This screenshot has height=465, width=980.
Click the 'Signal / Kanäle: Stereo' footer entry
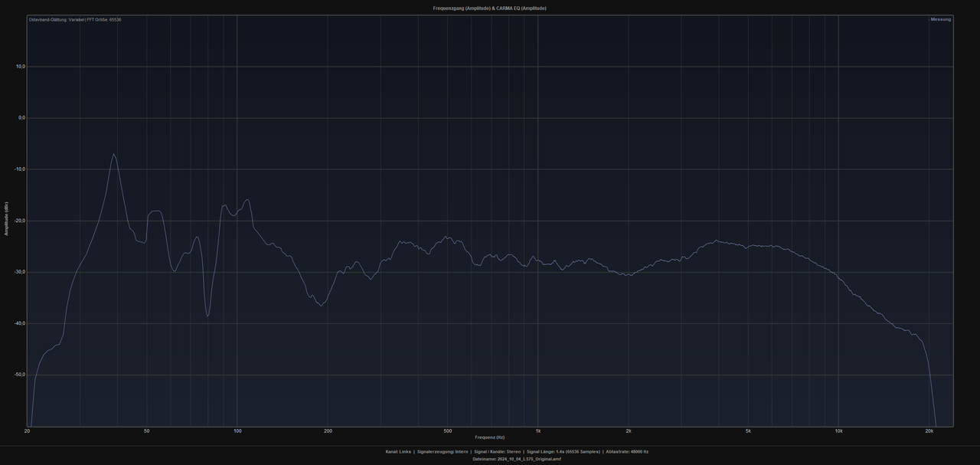click(x=498, y=452)
